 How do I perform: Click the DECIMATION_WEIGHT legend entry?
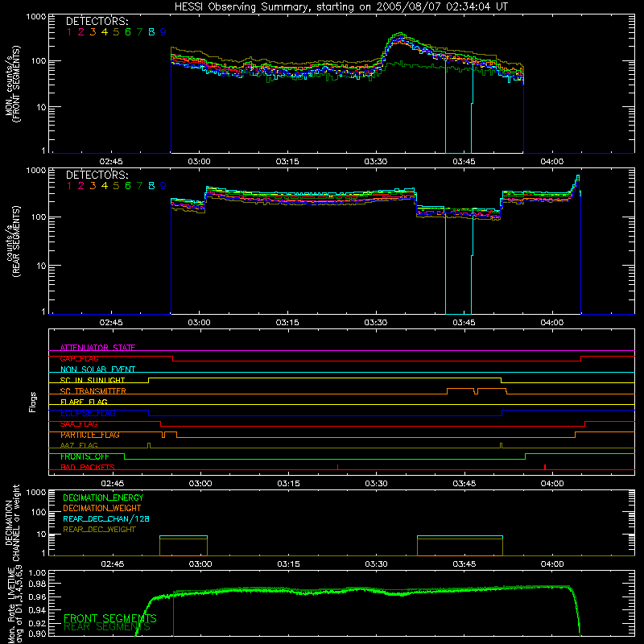coord(102,508)
